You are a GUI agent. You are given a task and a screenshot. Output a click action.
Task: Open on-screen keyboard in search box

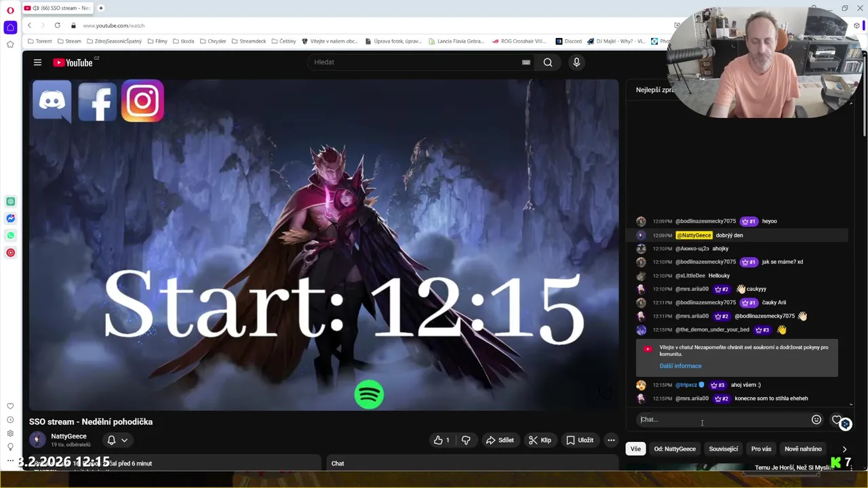point(526,62)
